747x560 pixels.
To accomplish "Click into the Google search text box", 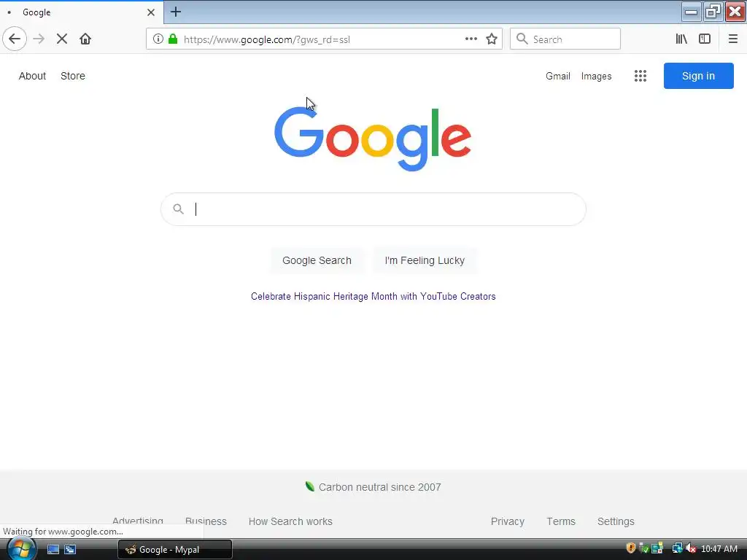I will (x=373, y=209).
